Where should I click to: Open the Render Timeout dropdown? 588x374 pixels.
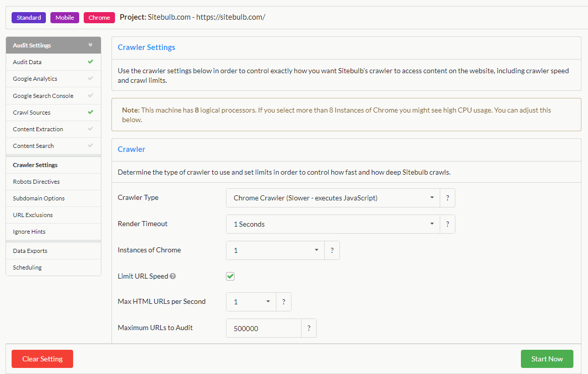pos(333,224)
